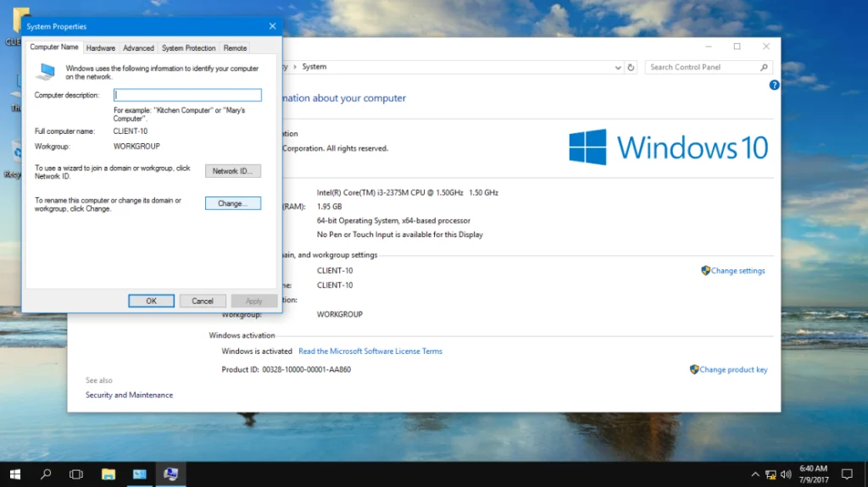868x487 pixels.
Task: Select 64-bit Operating System text
Action: pyautogui.click(x=393, y=220)
